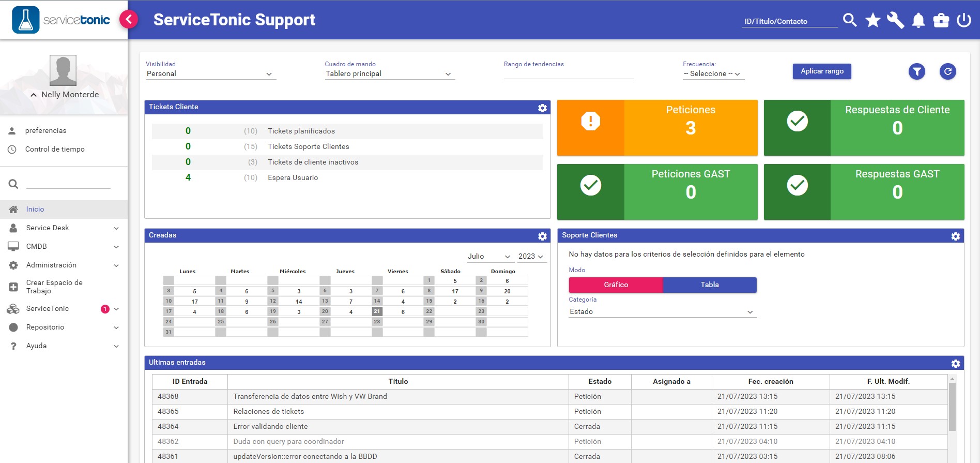Sort by Fec. creación column header
Image resolution: width=980 pixels, height=463 pixels.
click(770, 381)
